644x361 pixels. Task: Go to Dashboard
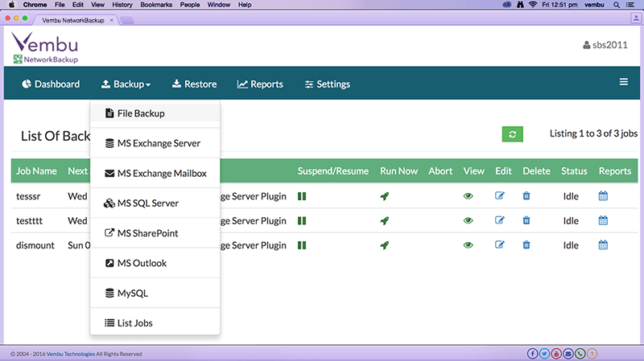click(51, 84)
